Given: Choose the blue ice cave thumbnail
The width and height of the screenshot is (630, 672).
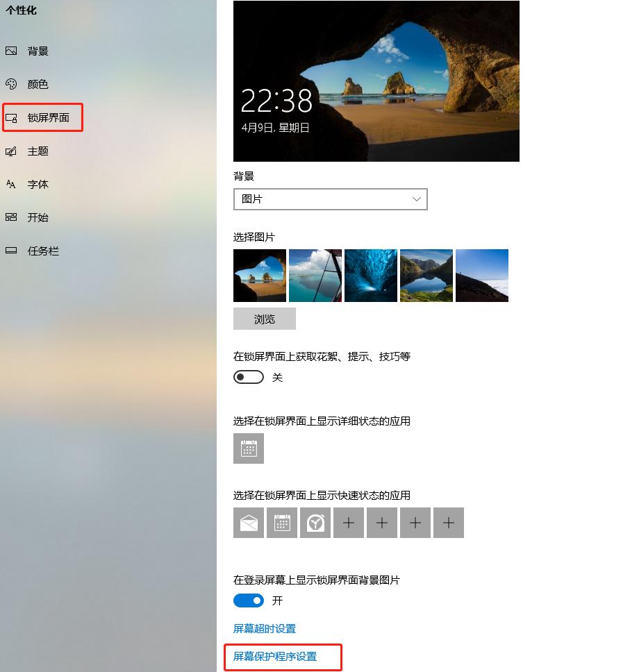Looking at the screenshot, I should pyautogui.click(x=370, y=276).
